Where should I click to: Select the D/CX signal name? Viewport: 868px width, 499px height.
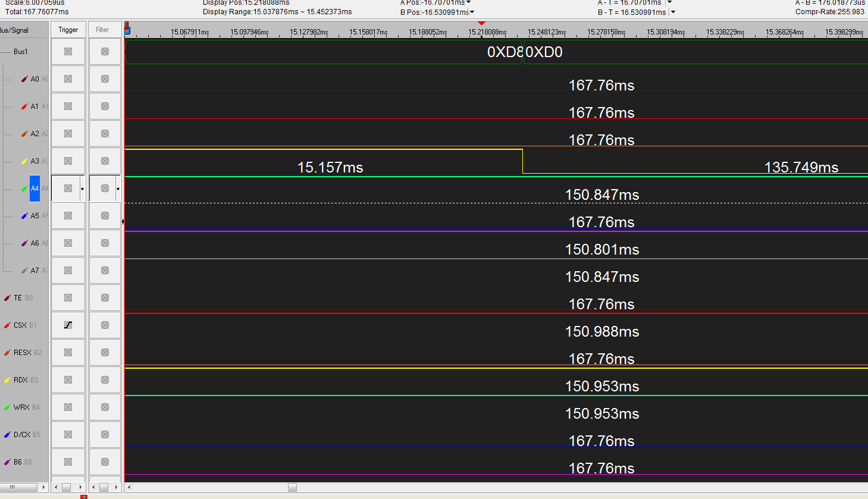[x=22, y=435]
